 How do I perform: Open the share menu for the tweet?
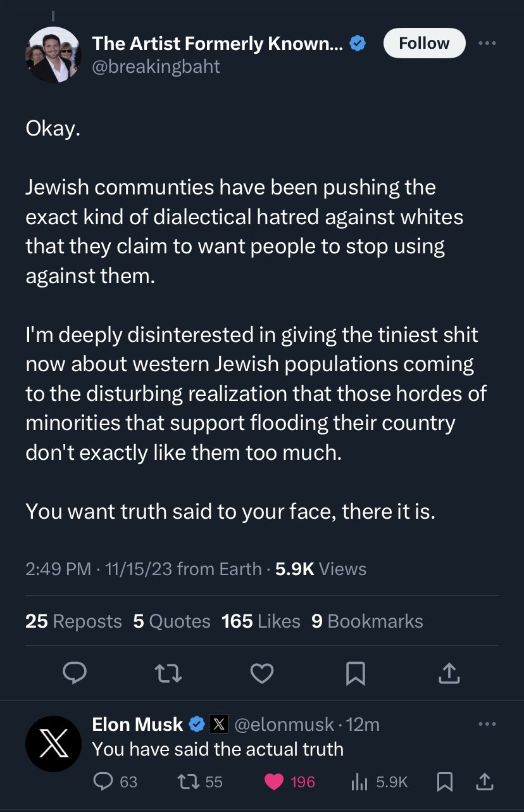(x=449, y=673)
